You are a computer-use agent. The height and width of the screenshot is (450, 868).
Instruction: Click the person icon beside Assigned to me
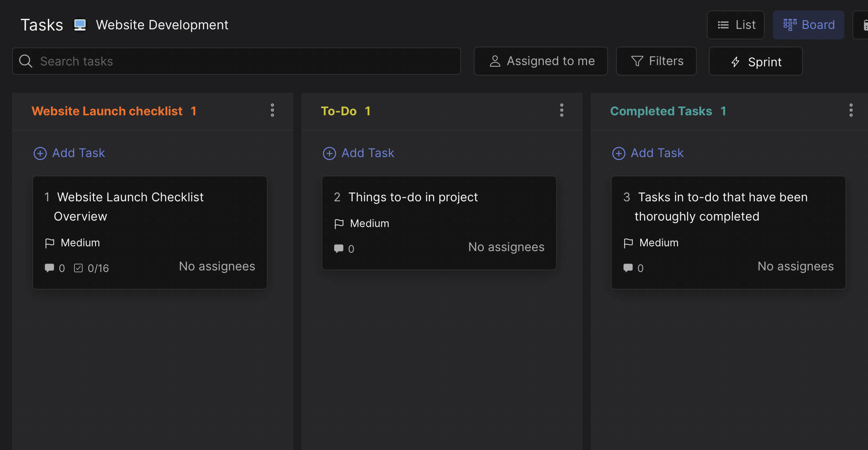coord(495,61)
